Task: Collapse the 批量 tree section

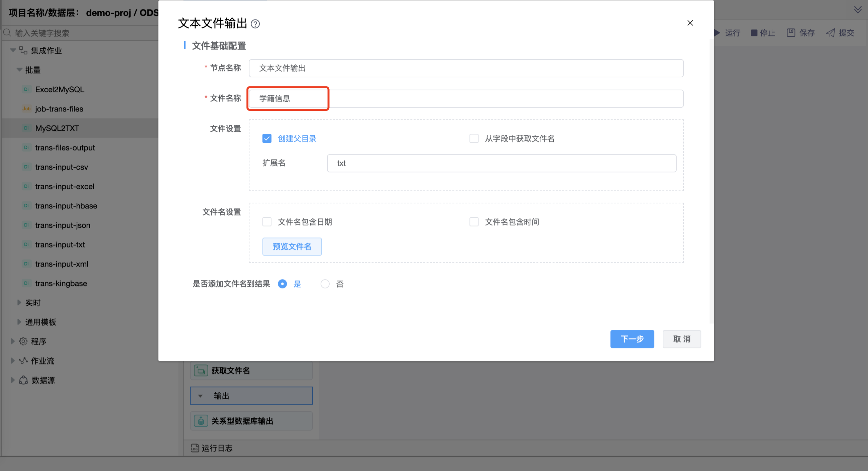Action: click(x=19, y=70)
